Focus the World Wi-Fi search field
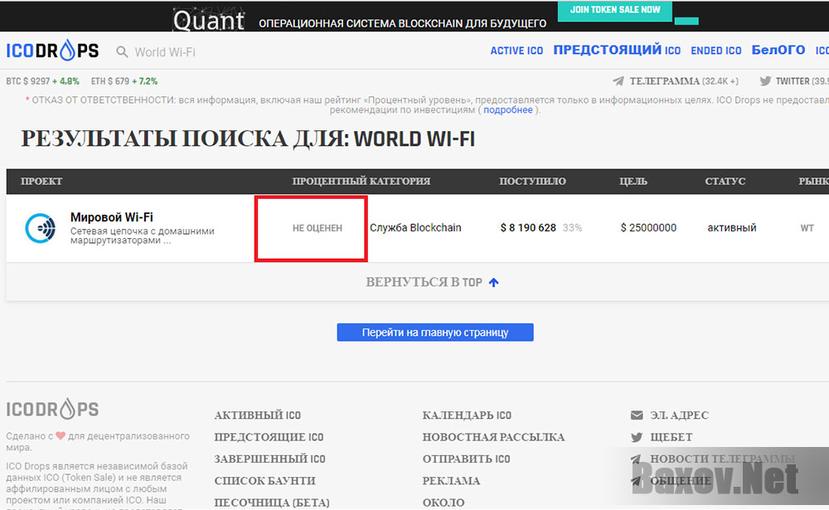 (165, 52)
